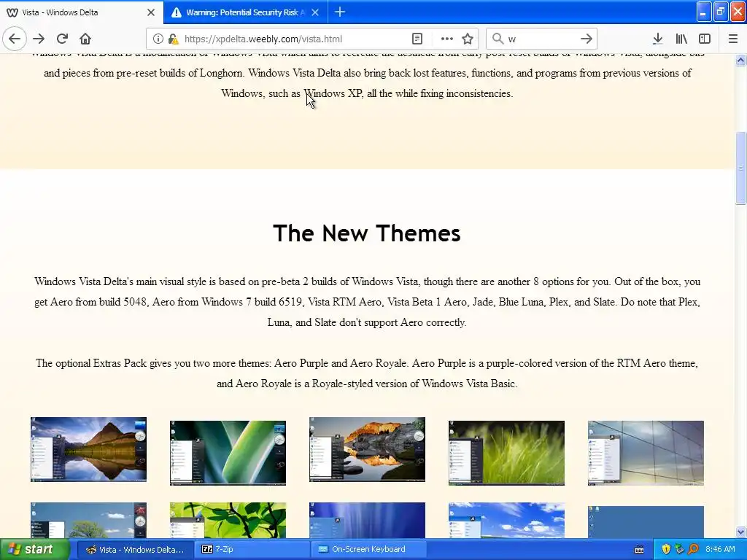Open plain blue desktop theme thumbnail
The image size is (747, 560).
pyautogui.click(x=646, y=522)
